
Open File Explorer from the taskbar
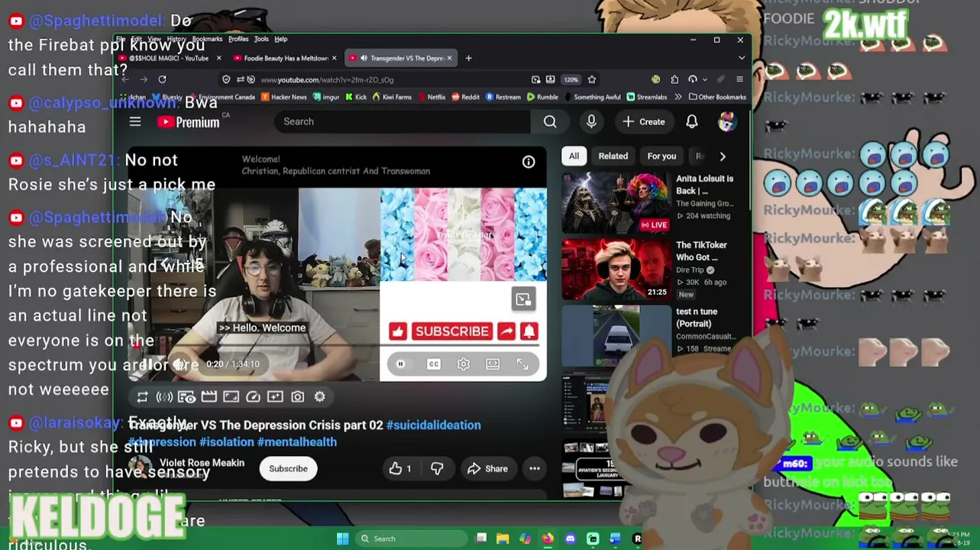(x=503, y=539)
